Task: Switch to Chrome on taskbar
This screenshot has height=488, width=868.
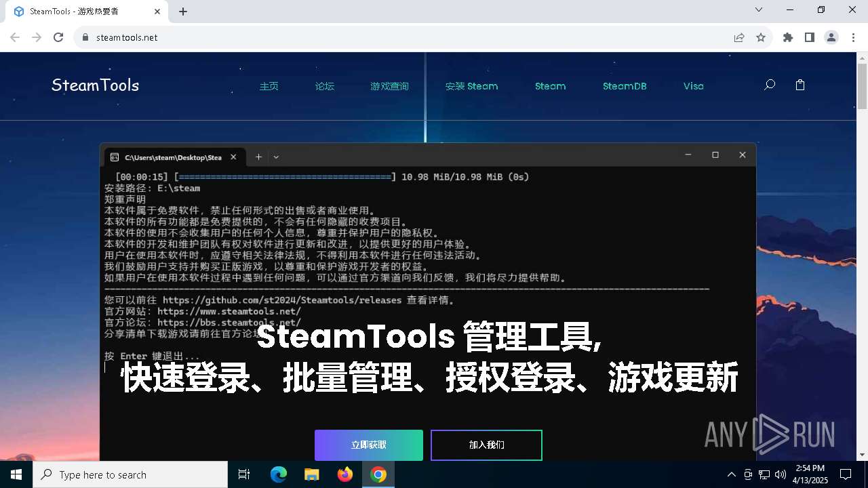Action: click(378, 474)
